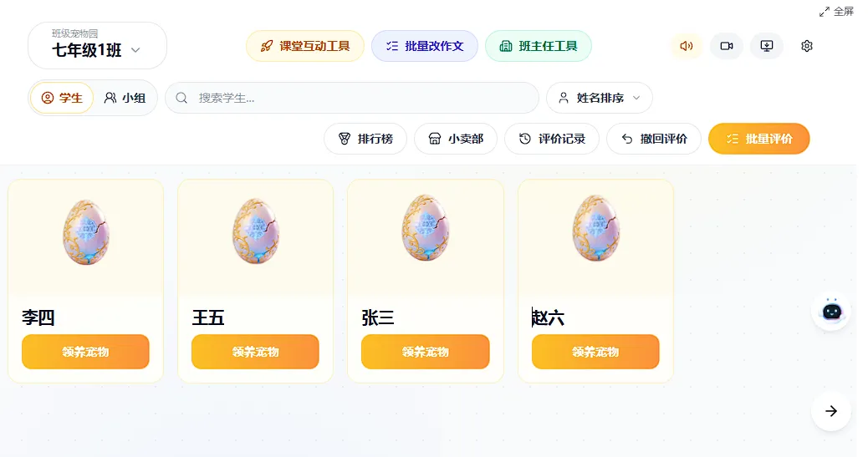Click the search magnifier icon
Image resolution: width=868 pixels, height=457 pixels.
[181, 98]
